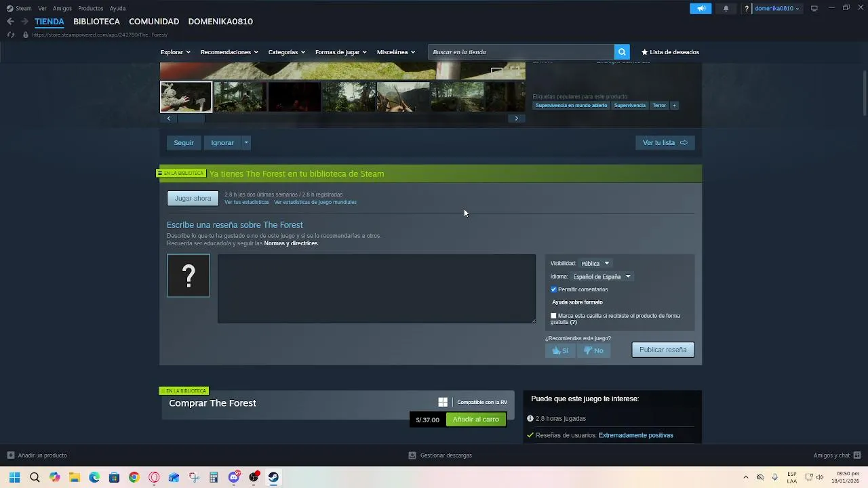The image size is (868, 488).
Task: Switch to the BIBLIOTECA tab
Action: point(96,22)
